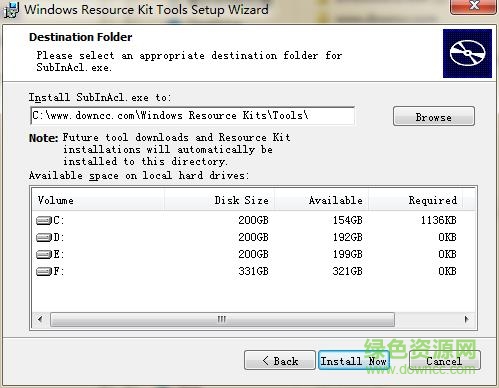499x388 pixels.
Task: Click the F: row 0KB required value
Action: [x=447, y=271]
